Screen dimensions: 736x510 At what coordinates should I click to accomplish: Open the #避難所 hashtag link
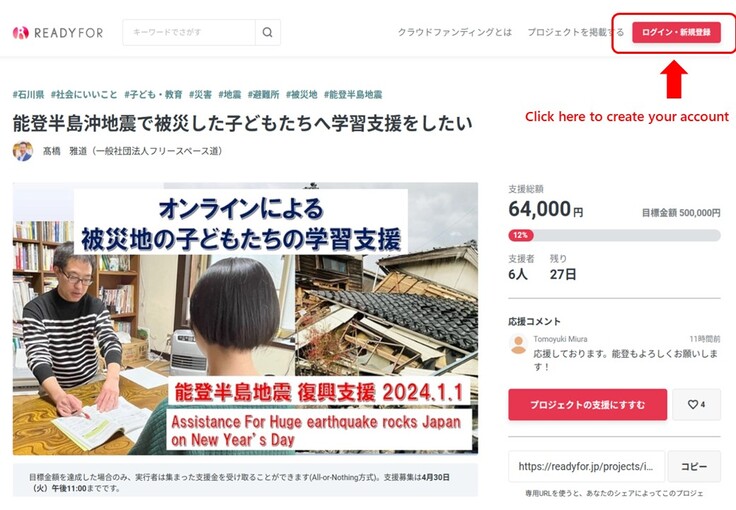tap(263, 95)
